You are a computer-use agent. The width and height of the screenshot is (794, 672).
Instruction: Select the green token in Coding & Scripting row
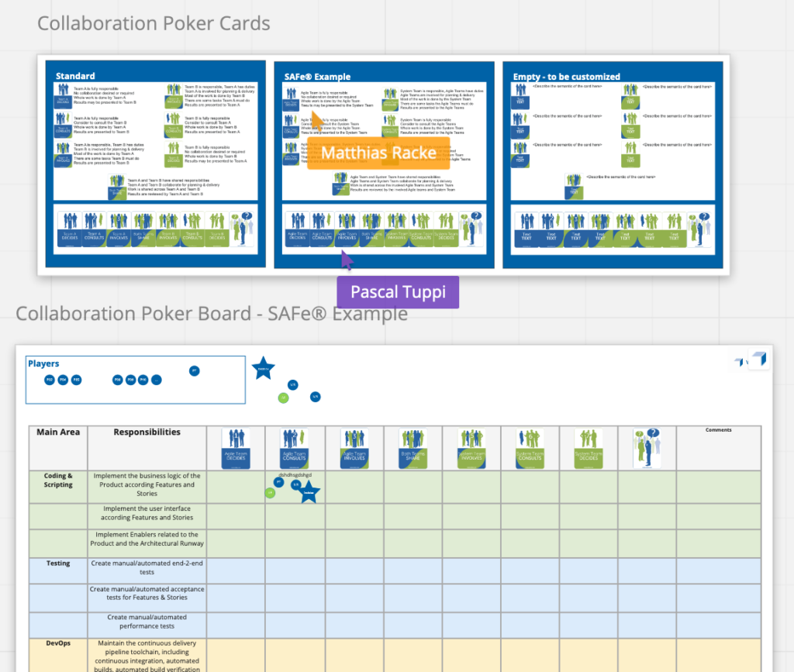coord(271,493)
